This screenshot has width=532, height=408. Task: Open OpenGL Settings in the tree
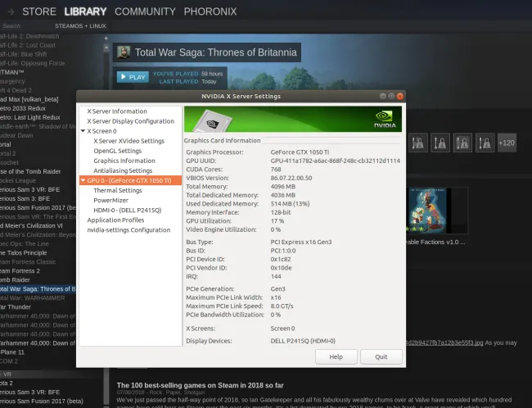point(118,151)
